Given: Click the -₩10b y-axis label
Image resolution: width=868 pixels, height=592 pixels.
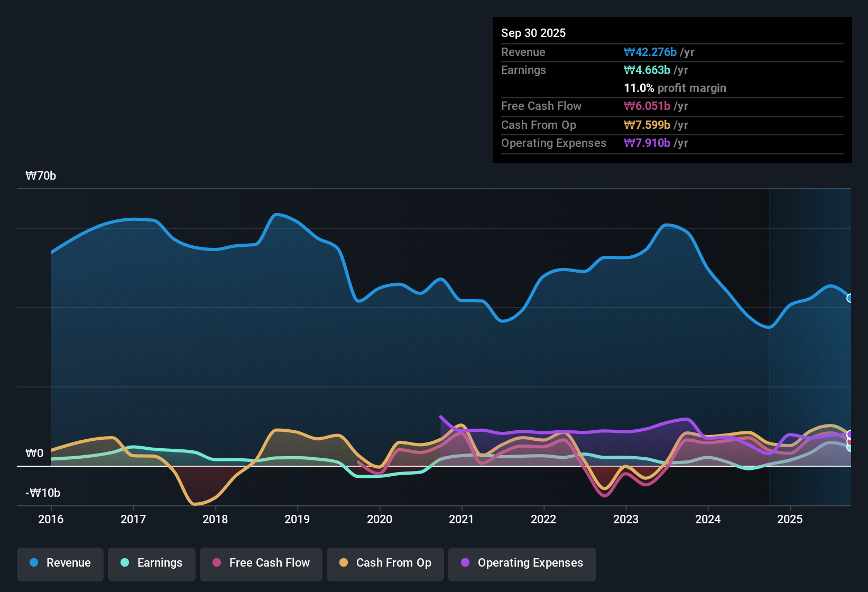Looking at the screenshot, I should point(43,493).
